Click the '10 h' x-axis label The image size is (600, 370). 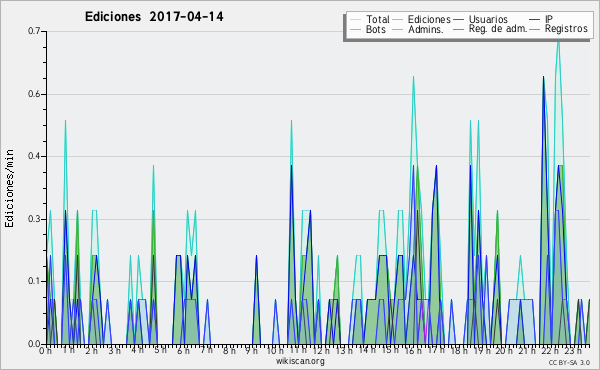[x=275, y=350]
